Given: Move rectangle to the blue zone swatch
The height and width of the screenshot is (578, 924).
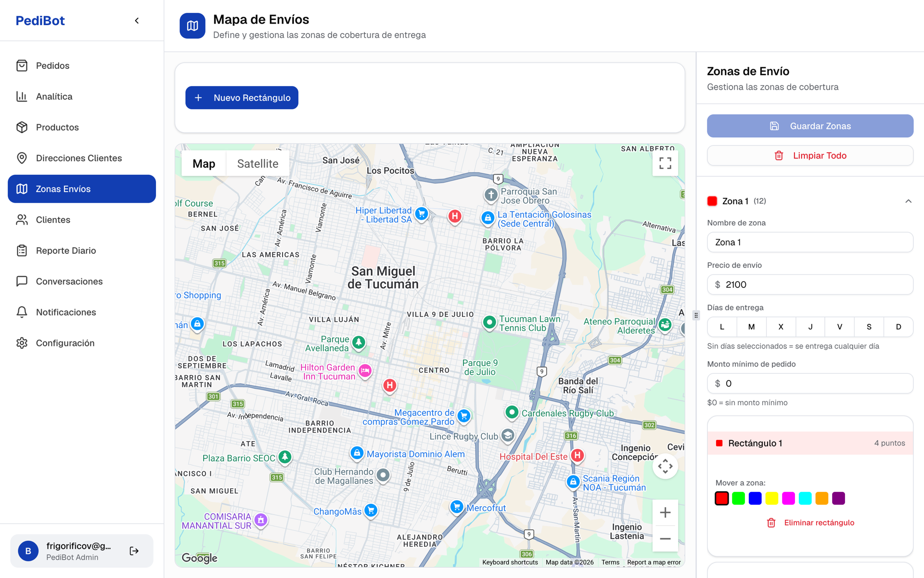Looking at the screenshot, I should tap(755, 499).
